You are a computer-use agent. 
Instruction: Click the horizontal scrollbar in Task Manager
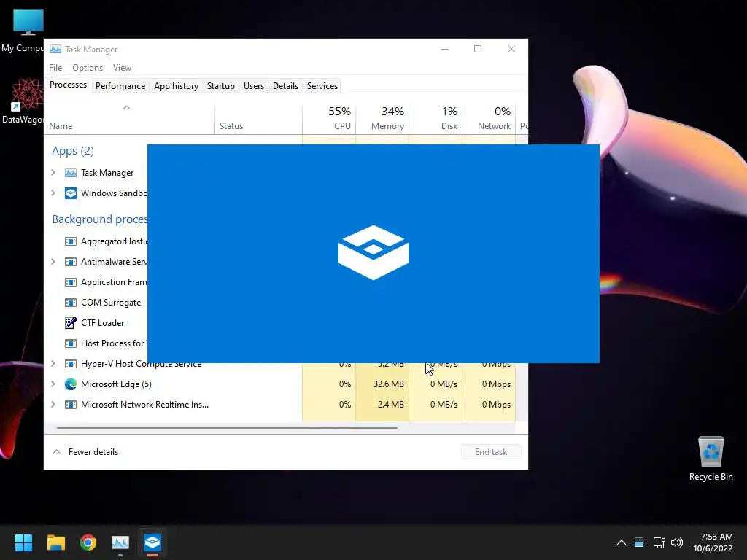(228, 428)
